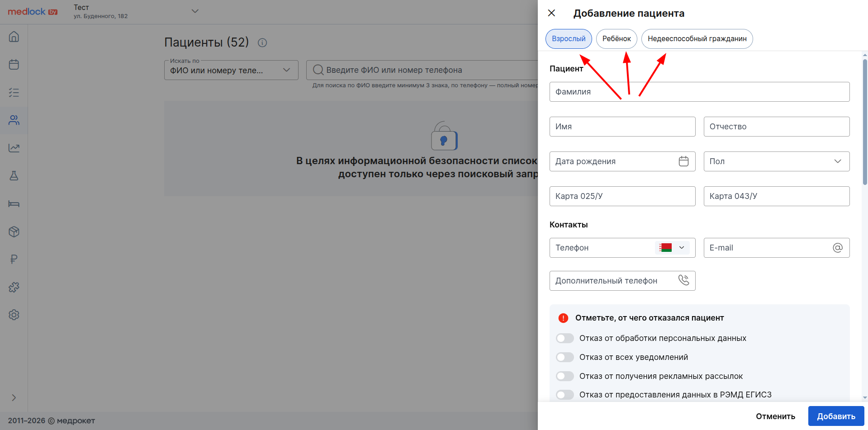This screenshot has width=868, height=430.
Task: Toggle refusal of personal data processing
Action: coord(565,338)
